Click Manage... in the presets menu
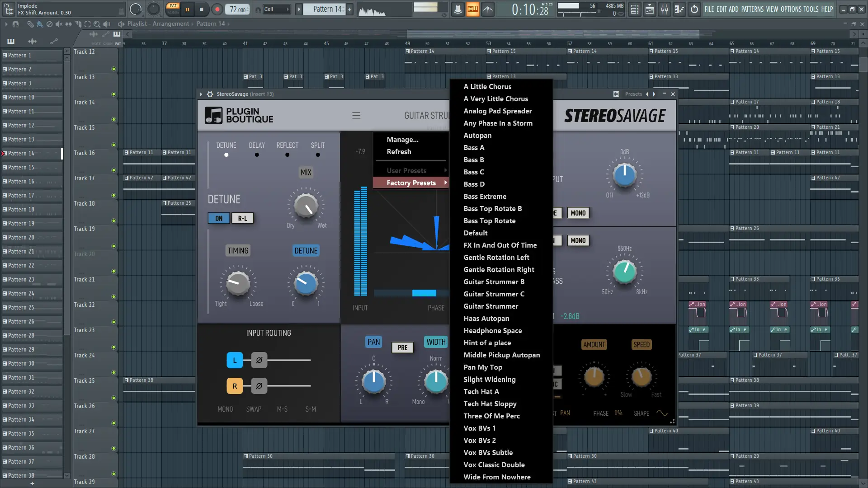The height and width of the screenshot is (488, 868). pyautogui.click(x=402, y=140)
